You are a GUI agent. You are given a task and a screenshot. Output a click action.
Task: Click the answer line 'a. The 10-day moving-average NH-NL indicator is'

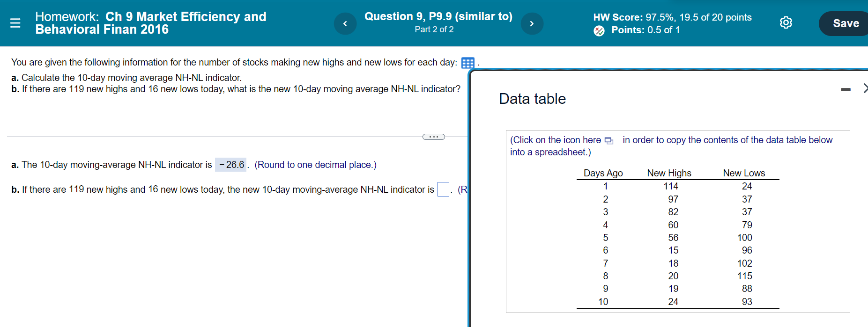tap(111, 165)
